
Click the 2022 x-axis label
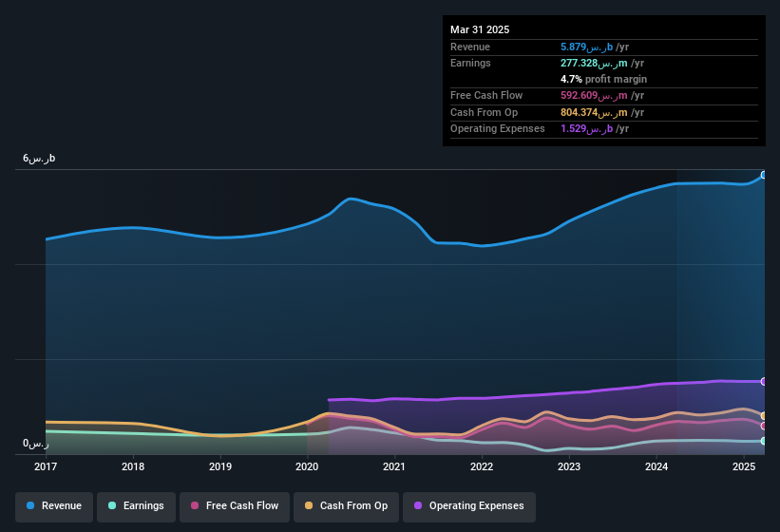pos(482,466)
